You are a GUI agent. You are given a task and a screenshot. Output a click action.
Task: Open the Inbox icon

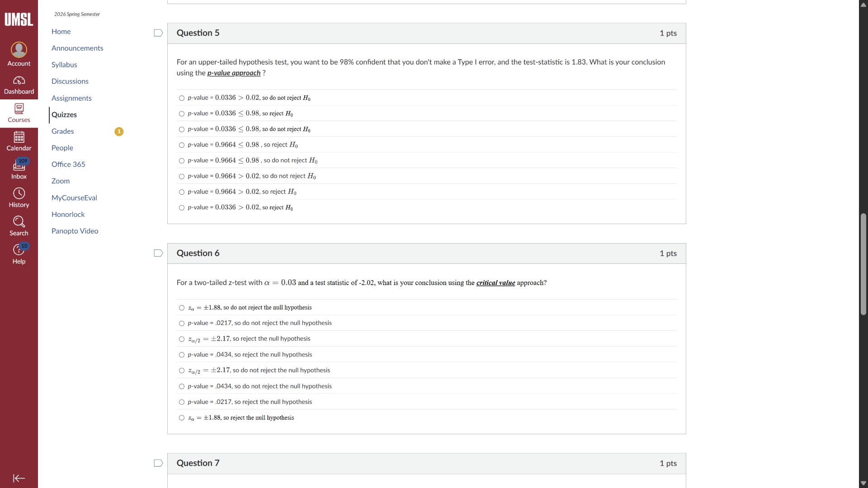coord(19,165)
